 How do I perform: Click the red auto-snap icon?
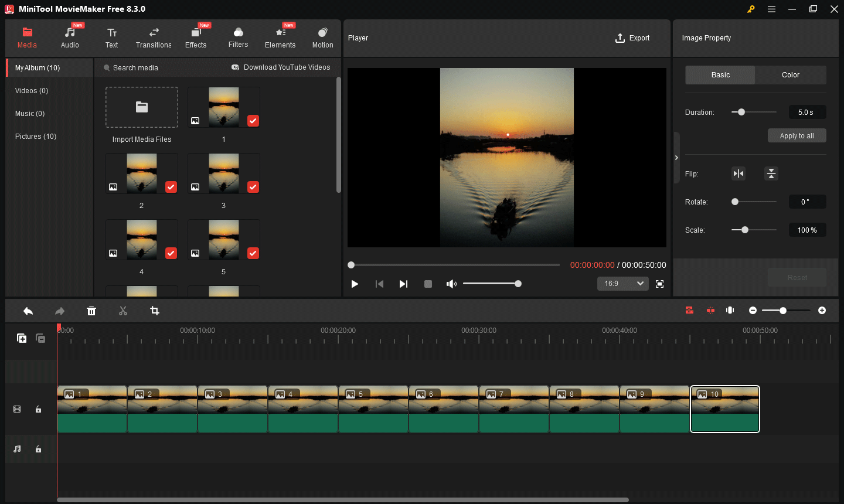(x=690, y=311)
